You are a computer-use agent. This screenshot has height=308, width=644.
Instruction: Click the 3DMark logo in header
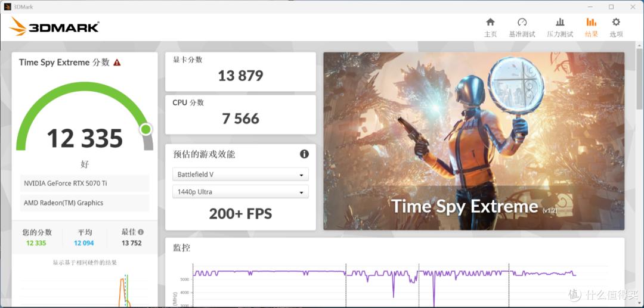54,27
